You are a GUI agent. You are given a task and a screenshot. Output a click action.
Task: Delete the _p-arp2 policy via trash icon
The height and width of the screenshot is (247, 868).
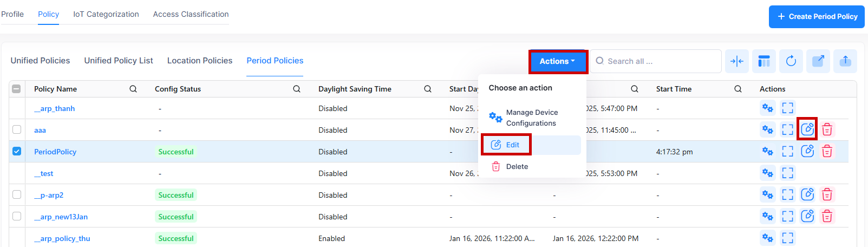pos(827,195)
